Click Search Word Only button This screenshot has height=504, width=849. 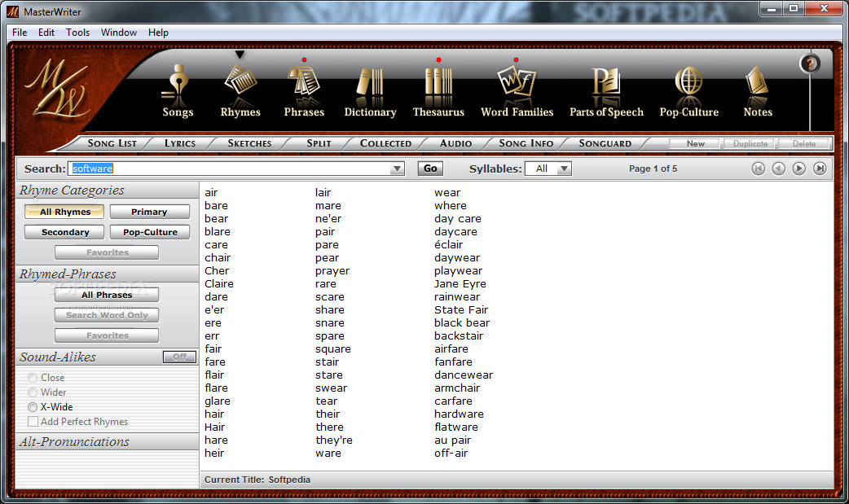click(108, 315)
